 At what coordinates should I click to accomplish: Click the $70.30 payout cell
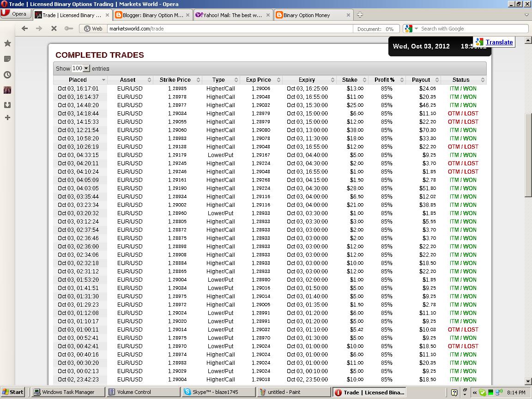tap(428, 130)
